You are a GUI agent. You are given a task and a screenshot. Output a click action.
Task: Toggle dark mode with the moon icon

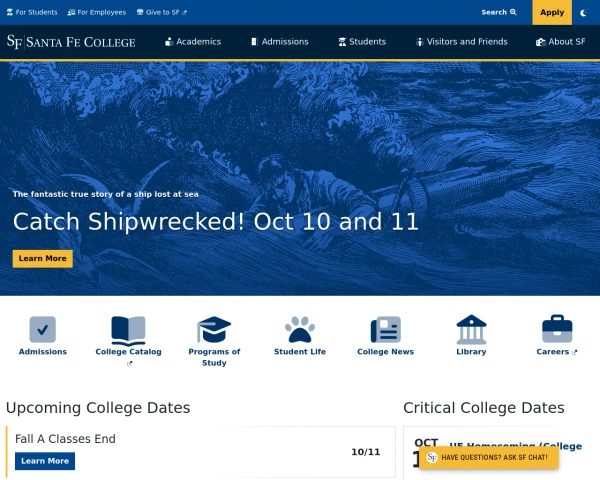pos(584,13)
